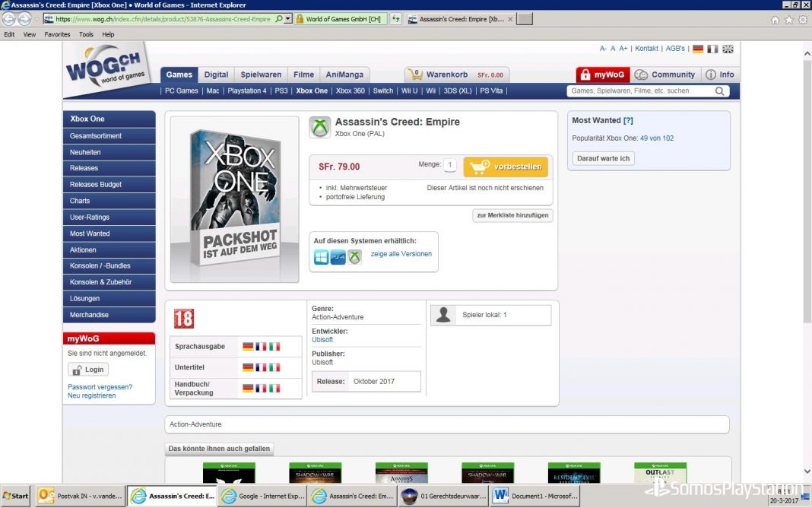Image resolution: width=812 pixels, height=508 pixels.
Task: Click the orange vorbestellen button
Action: point(506,167)
